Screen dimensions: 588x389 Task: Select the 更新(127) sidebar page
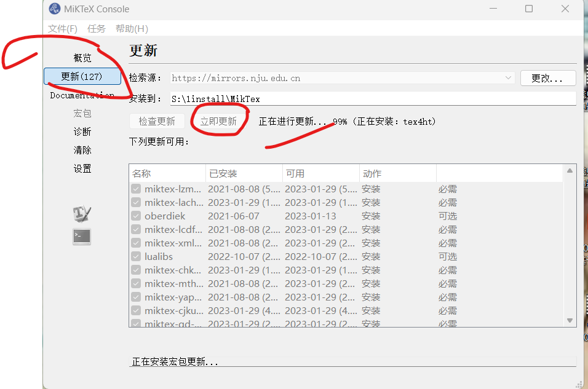pyautogui.click(x=82, y=76)
